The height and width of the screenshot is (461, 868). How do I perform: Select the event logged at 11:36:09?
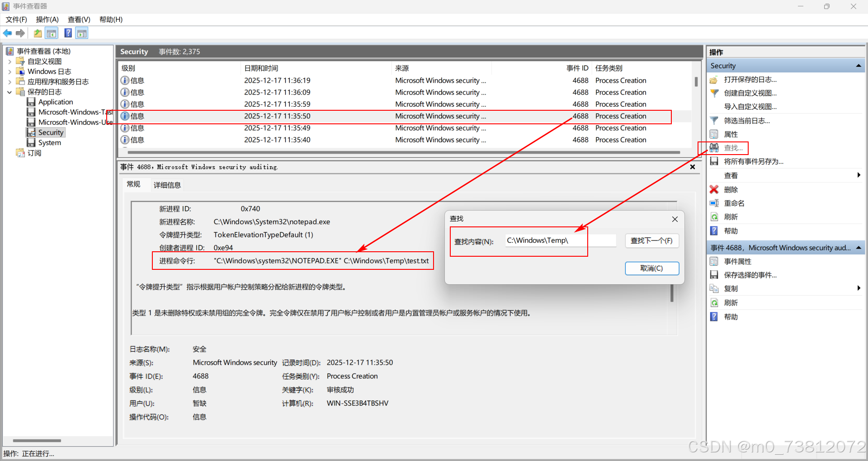(405, 92)
